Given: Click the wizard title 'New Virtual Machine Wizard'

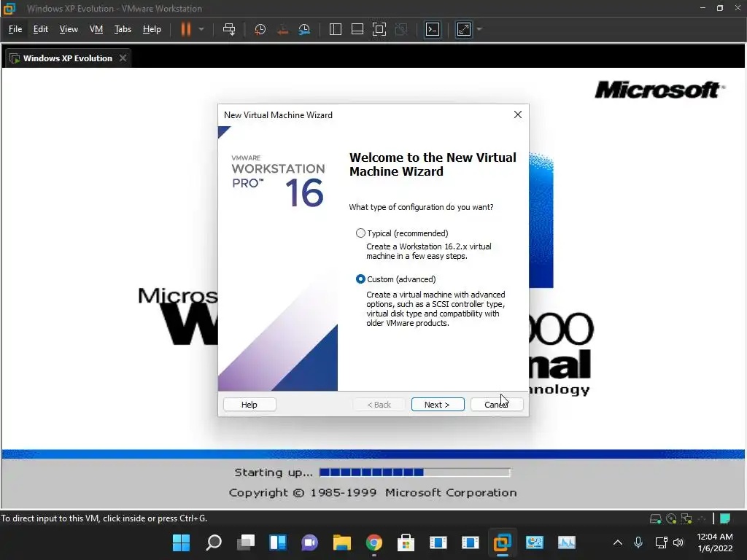Looking at the screenshot, I should 278,115.
